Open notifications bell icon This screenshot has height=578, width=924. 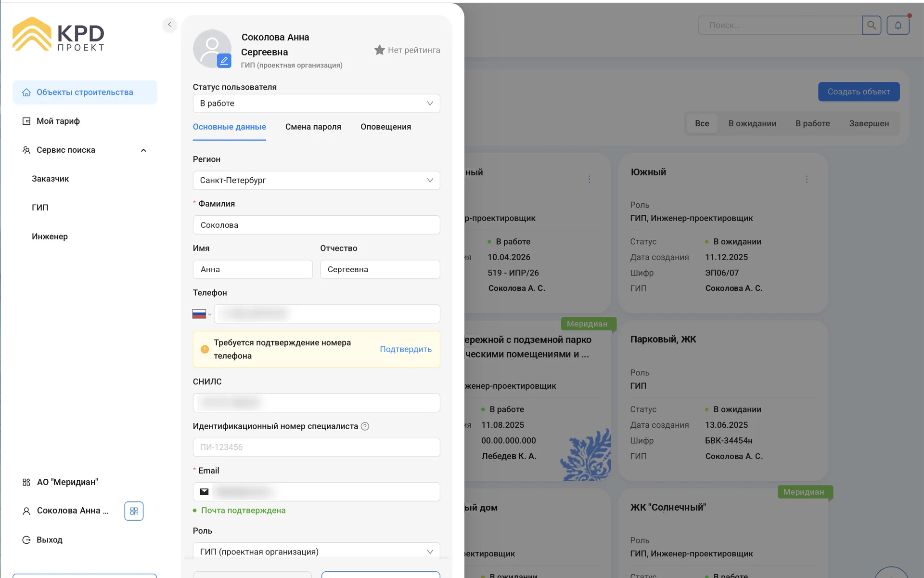898,25
